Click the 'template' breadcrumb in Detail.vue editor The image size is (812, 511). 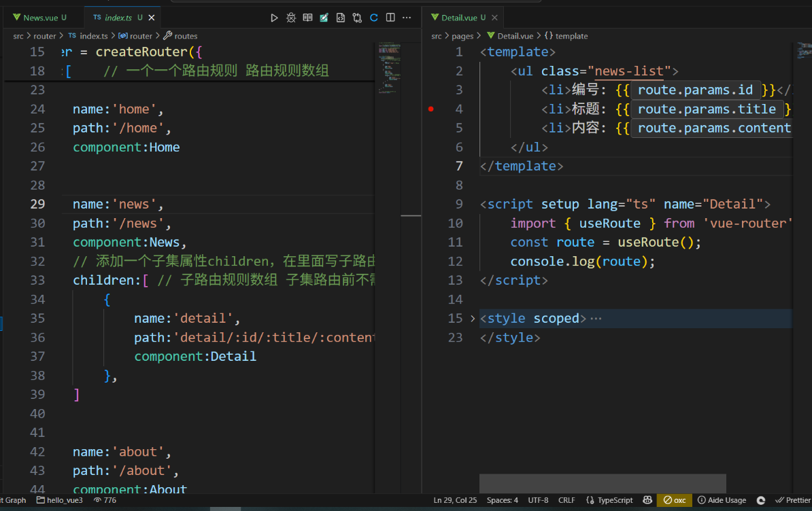click(x=566, y=36)
